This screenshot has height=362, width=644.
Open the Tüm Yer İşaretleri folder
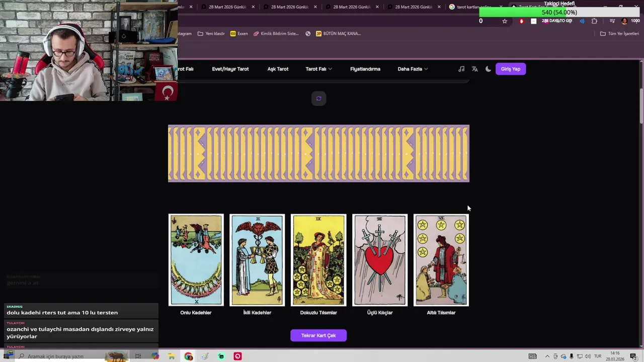[619, 34]
